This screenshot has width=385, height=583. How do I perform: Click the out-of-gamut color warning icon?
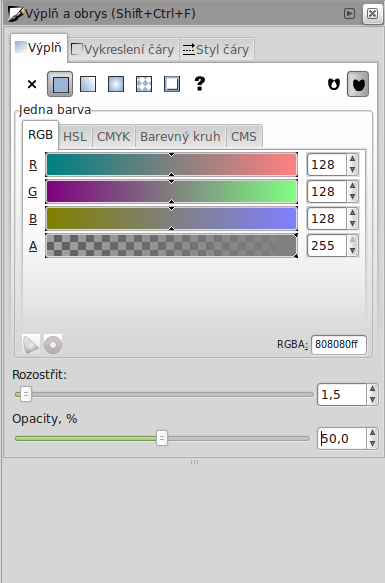pos(31,344)
